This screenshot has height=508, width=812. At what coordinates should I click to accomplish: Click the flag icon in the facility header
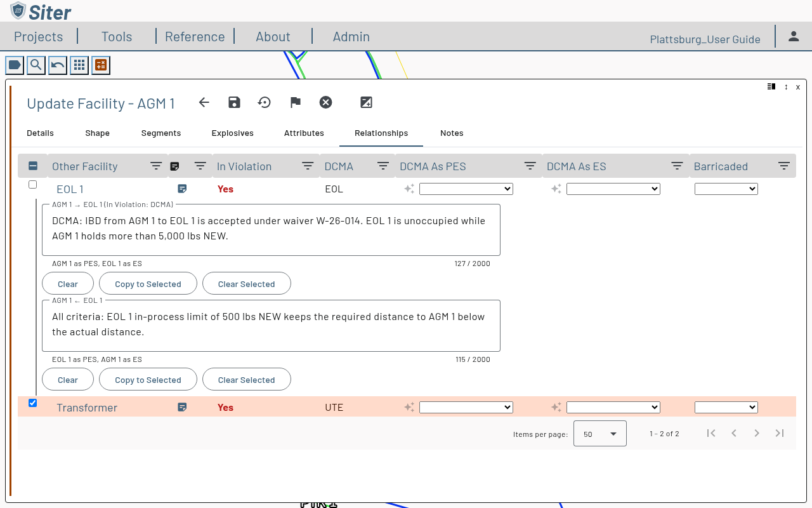[295, 102]
